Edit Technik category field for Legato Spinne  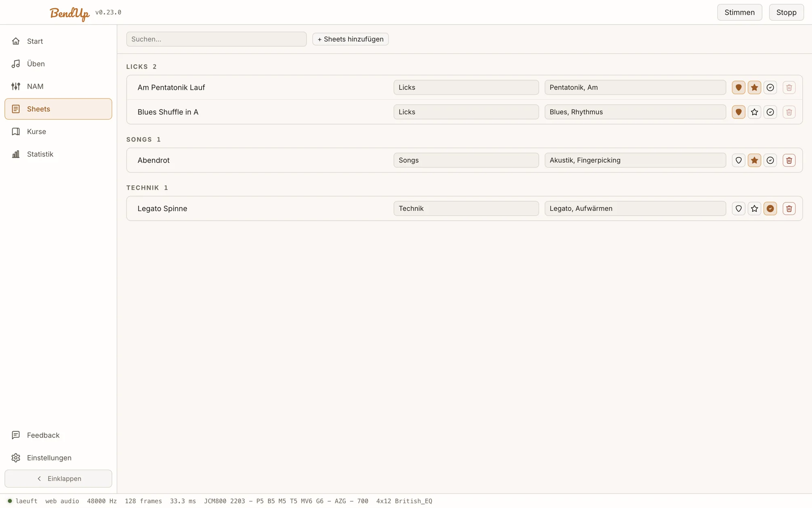tap(466, 208)
